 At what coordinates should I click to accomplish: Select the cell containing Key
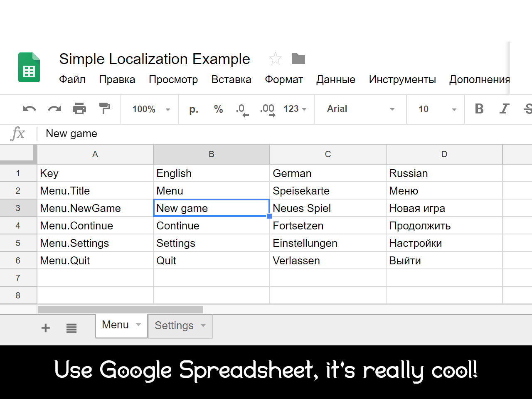pyautogui.click(x=95, y=173)
